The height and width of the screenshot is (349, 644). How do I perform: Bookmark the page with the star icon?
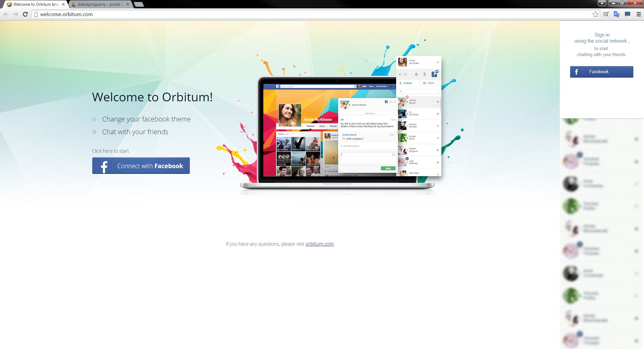[596, 14]
